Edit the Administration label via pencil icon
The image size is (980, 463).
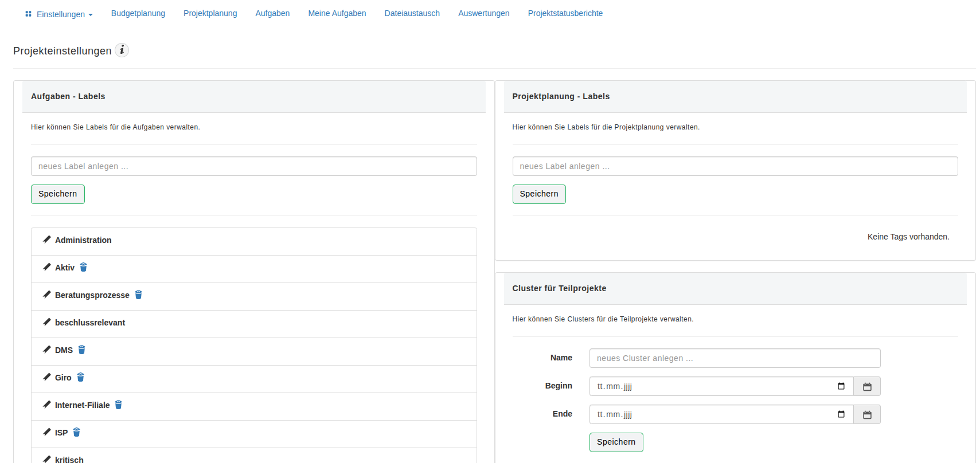coord(47,240)
